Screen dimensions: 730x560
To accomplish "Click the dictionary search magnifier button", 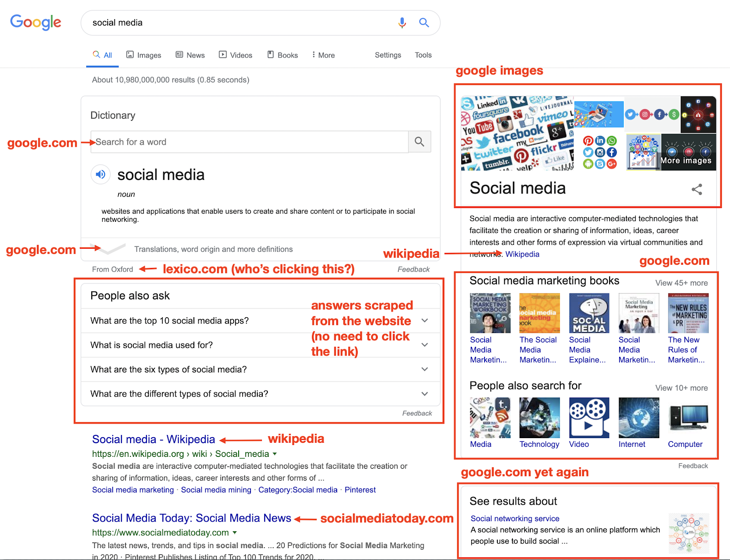I will (419, 142).
